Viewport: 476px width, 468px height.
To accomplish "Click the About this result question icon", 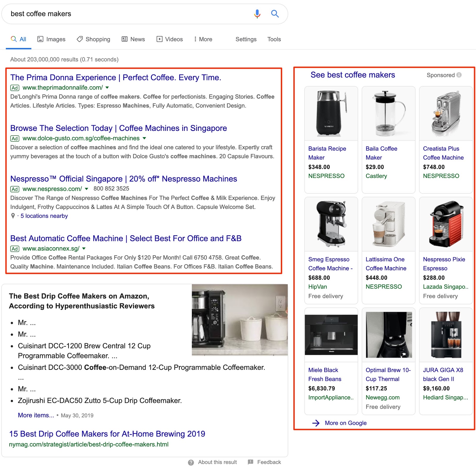I will click(191, 462).
